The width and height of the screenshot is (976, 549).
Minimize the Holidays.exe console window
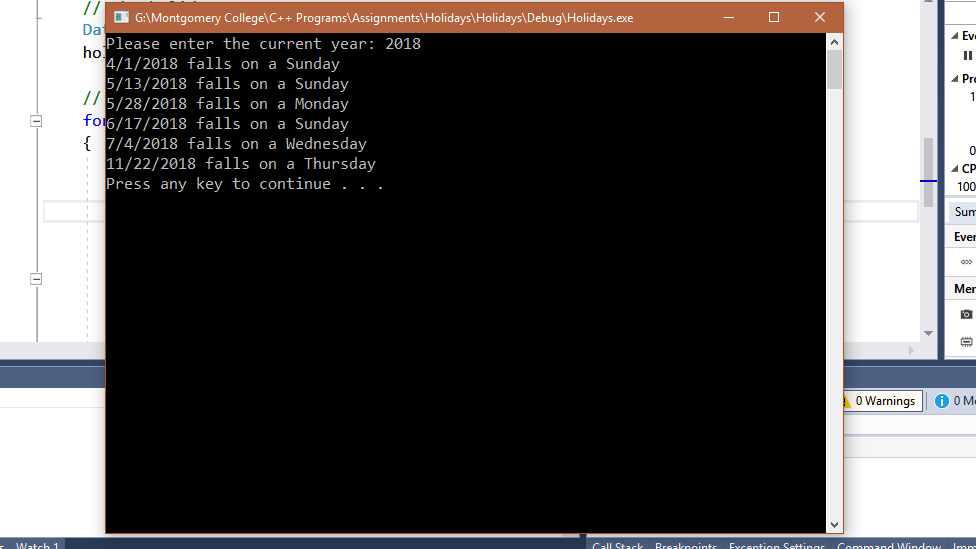tap(729, 17)
